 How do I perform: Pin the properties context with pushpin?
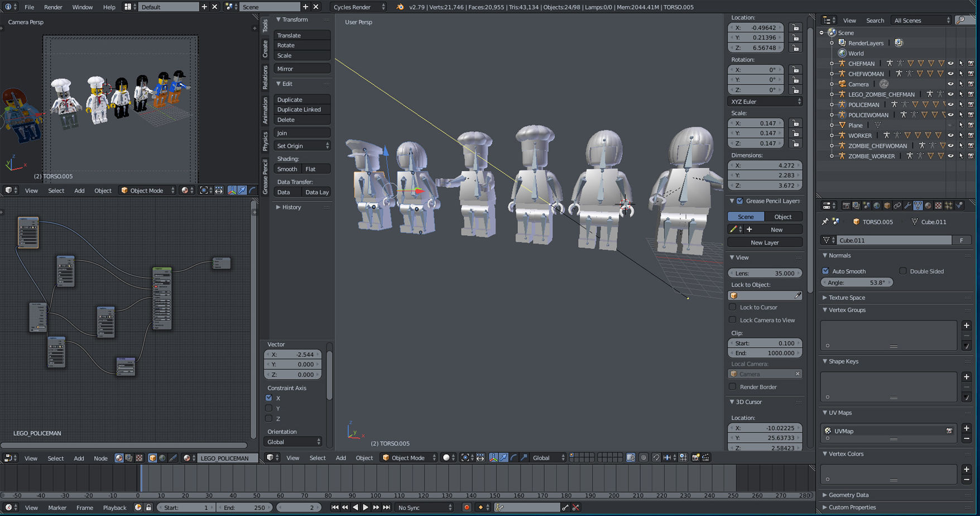point(825,222)
